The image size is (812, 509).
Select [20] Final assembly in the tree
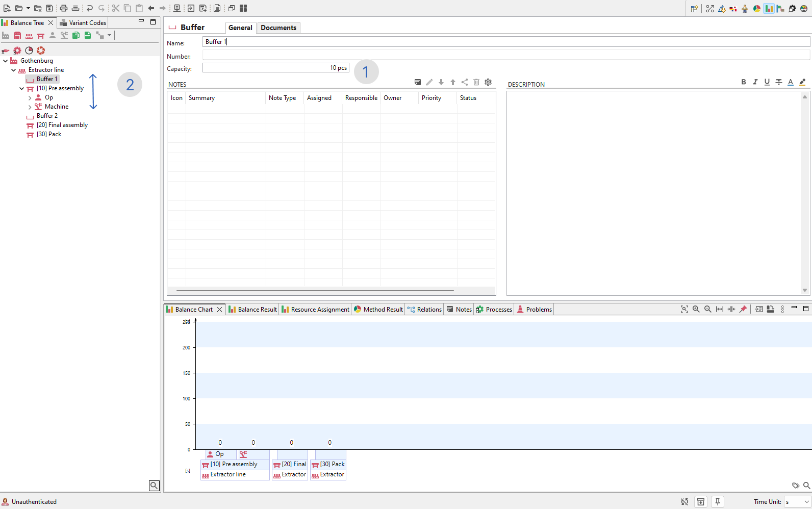click(x=62, y=125)
